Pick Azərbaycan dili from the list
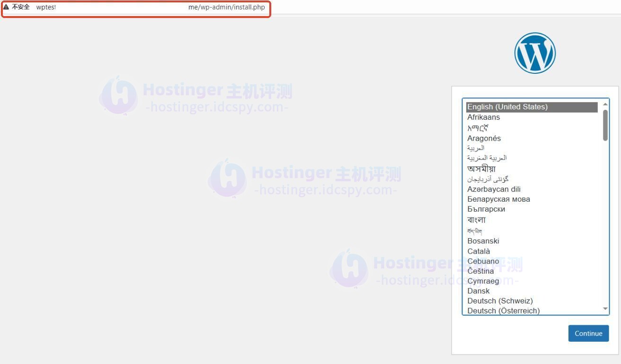The height and width of the screenshot is (364, 621). (494, 189)
